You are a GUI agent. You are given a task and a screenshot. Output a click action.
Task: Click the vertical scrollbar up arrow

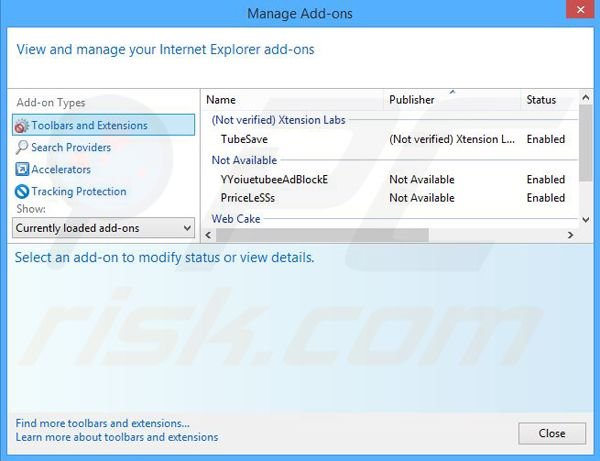click(x=585, y=98)
